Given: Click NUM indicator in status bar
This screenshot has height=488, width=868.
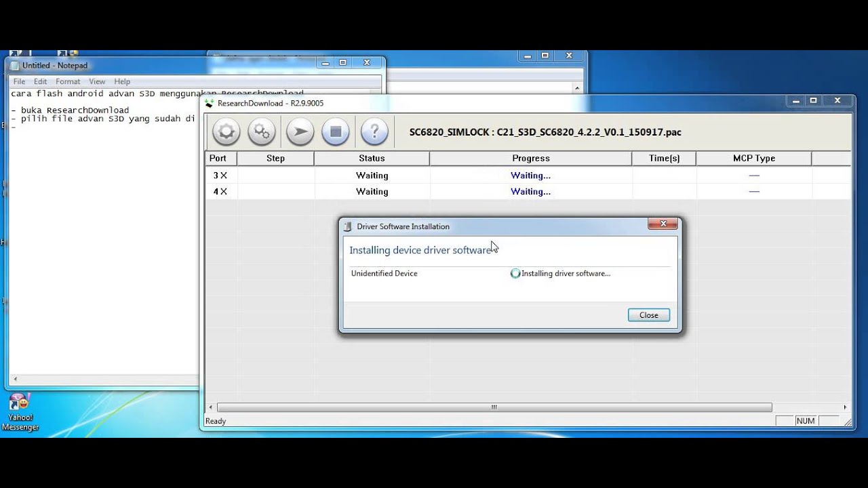Looking at the screenshot, I should 806,421.
